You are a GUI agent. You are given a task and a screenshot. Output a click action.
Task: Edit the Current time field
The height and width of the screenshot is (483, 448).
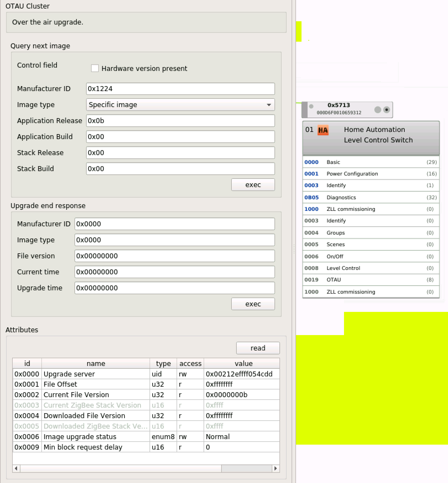pos(175,272)
